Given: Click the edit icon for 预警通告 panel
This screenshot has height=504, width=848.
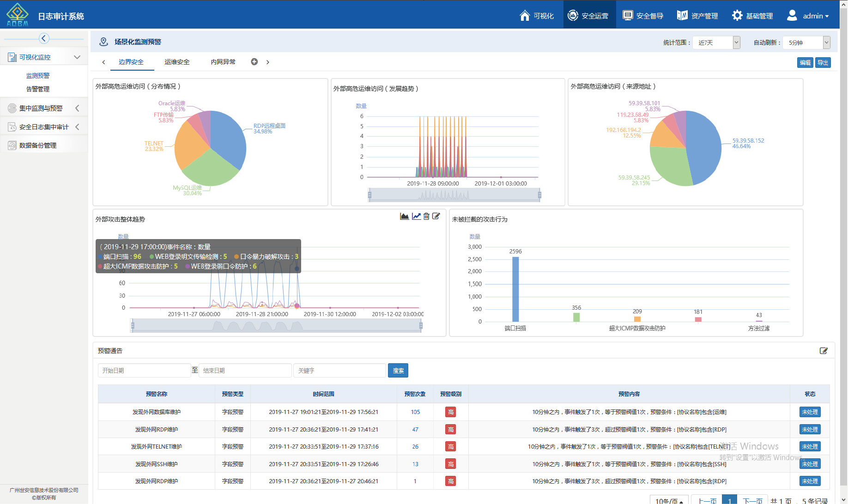Looking at the screenshot, I should pos(823,351).
